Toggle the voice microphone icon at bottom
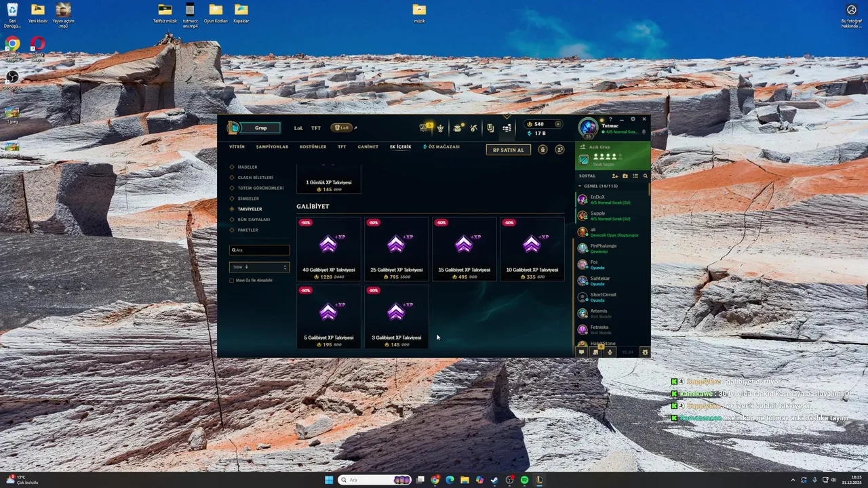The height and width of the screenshot is (488, 868). (x=610, y=352)
